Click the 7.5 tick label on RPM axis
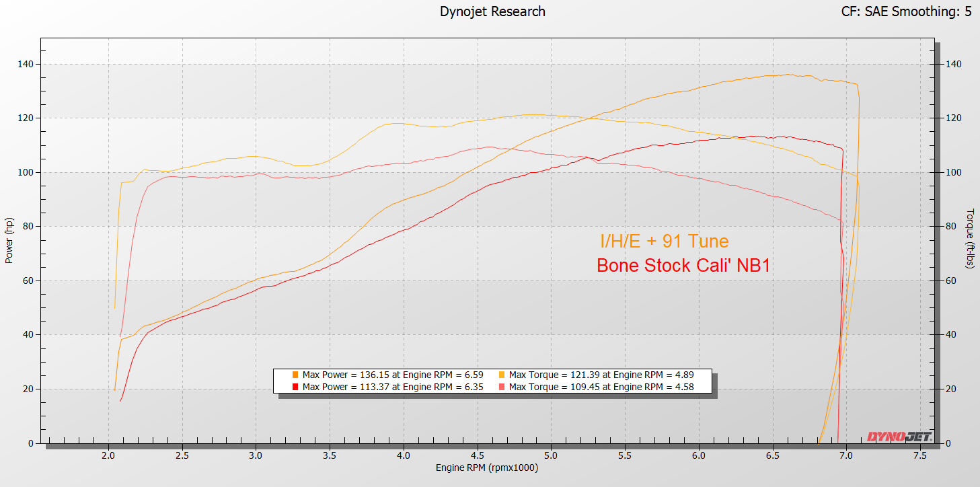This screenshot has width=980, height=487. [919, 455]
